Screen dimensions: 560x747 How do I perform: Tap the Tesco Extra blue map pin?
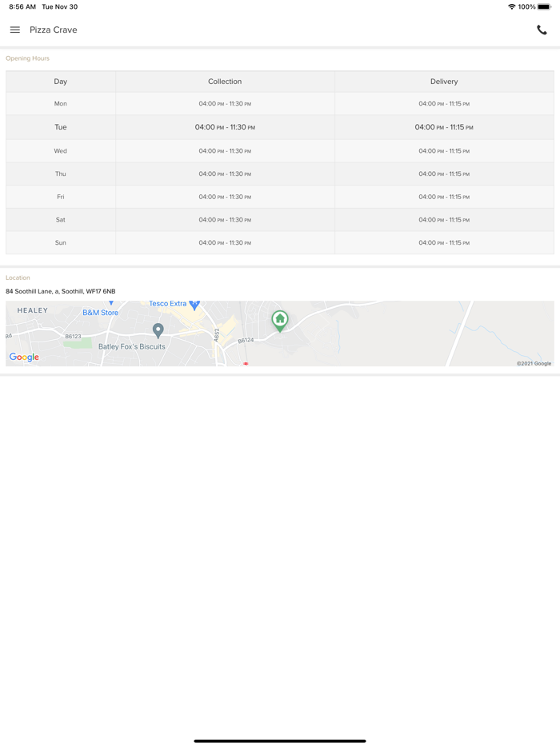click(194, 305)
